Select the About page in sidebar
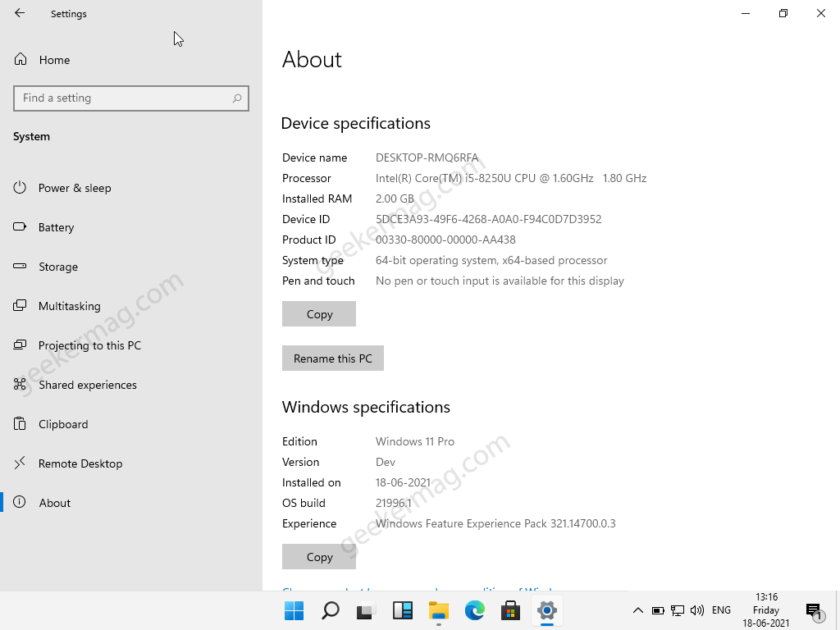Screen dimensions: 840x630 [42, 503]
